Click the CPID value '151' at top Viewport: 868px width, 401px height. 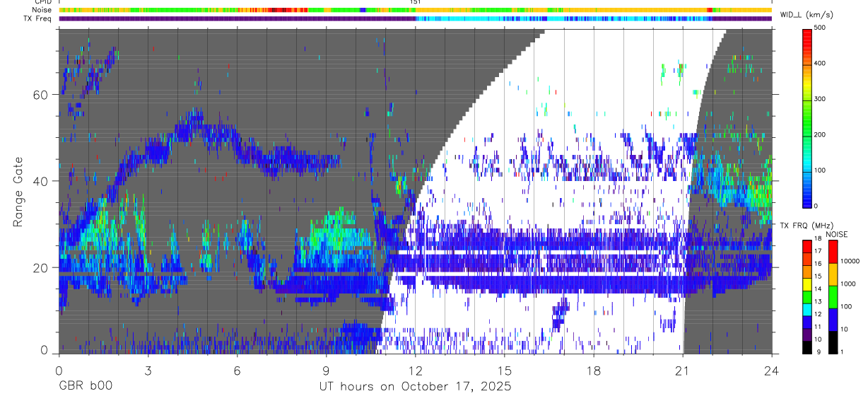pyautogui.click(x=416, y=2)
